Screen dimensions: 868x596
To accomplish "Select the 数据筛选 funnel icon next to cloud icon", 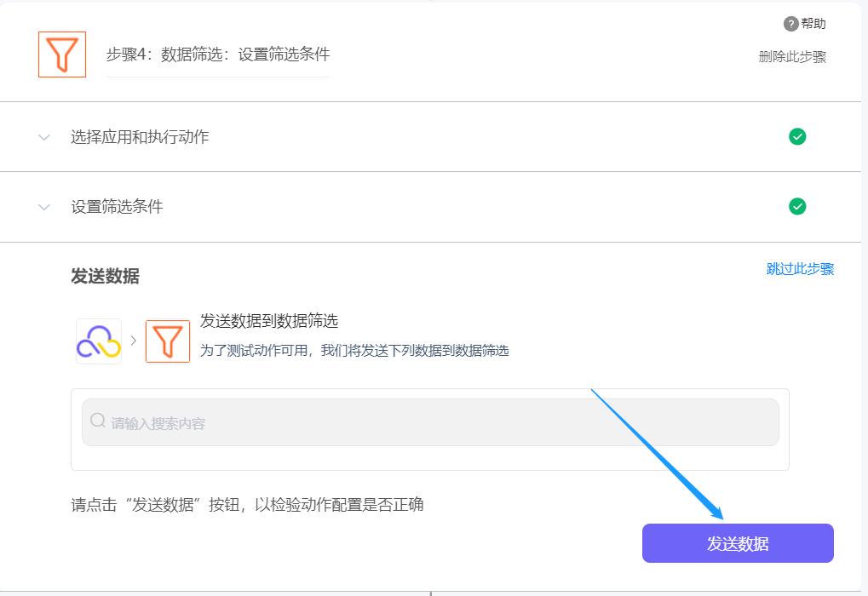I will [167, 339].
